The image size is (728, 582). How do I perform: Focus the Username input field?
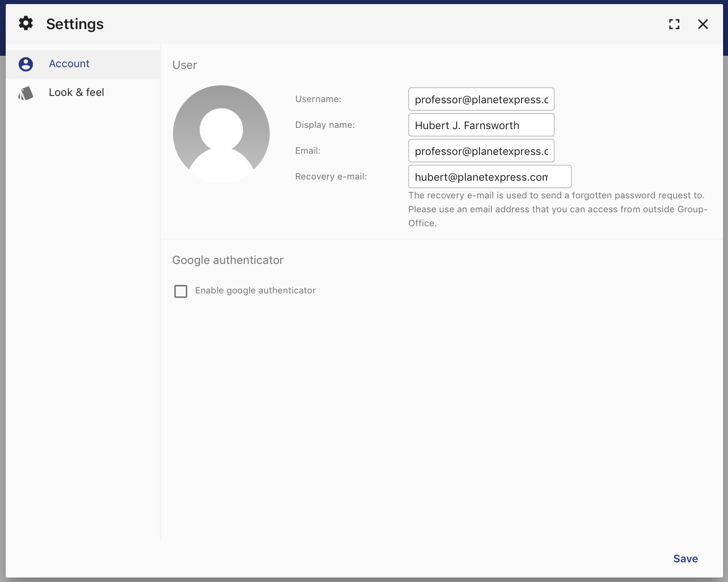point(481,99)
